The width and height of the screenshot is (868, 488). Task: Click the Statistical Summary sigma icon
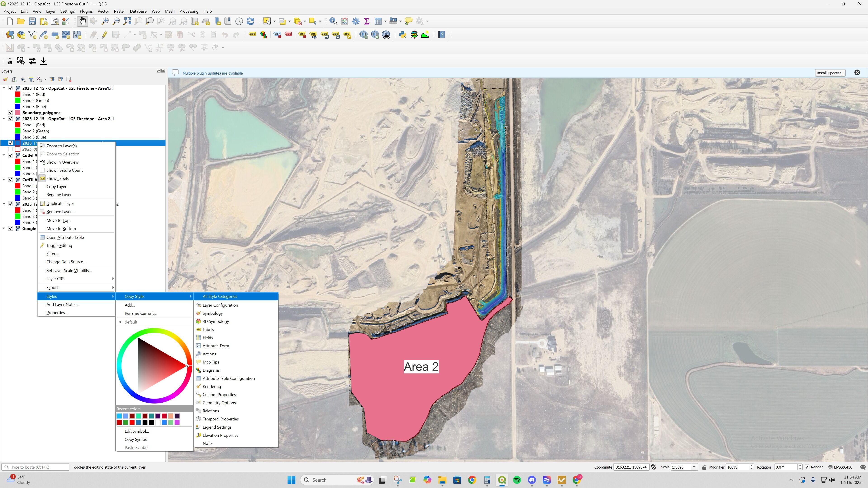tap(367, 21)
